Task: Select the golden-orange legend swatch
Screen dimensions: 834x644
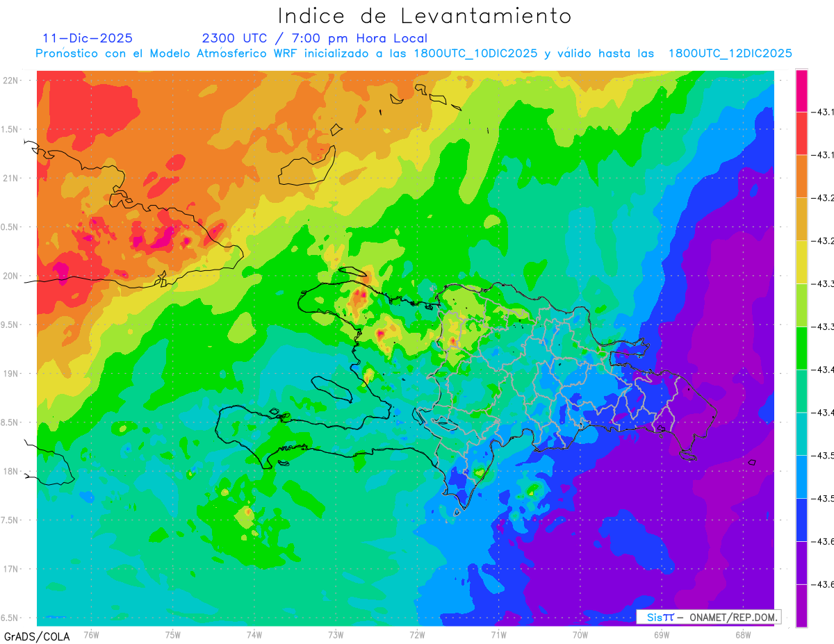Action: (x=801, y=219)
